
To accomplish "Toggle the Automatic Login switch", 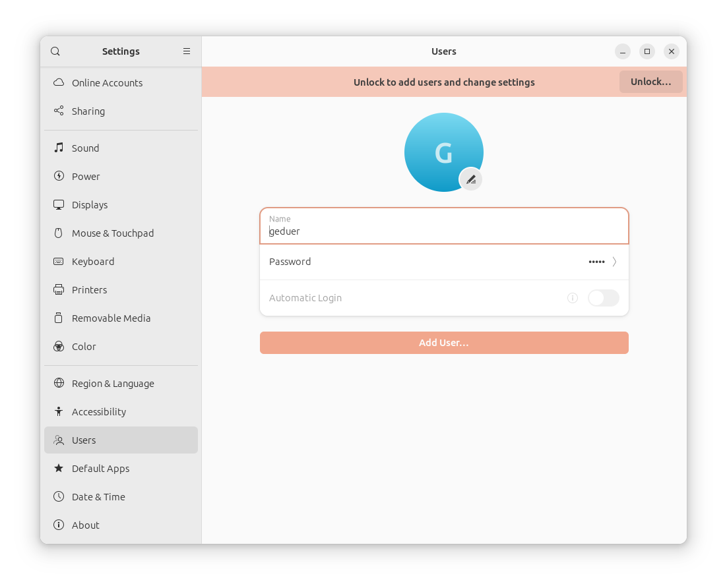I will coord(603,298).
